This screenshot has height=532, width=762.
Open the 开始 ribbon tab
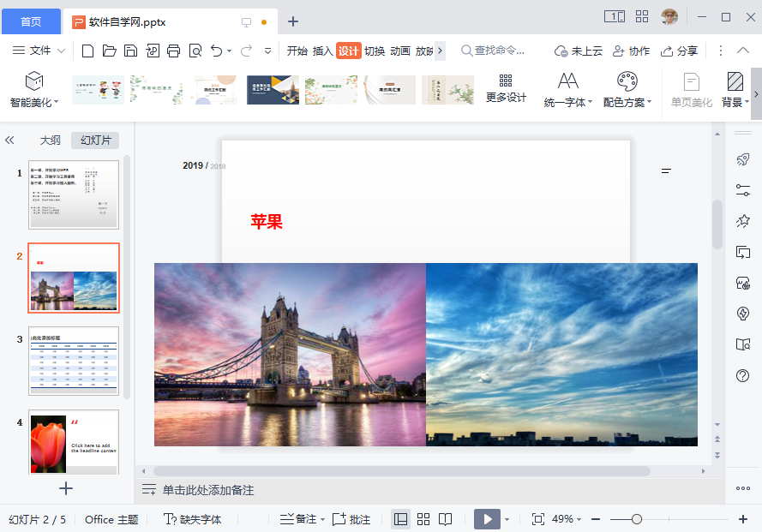[297, 51]
